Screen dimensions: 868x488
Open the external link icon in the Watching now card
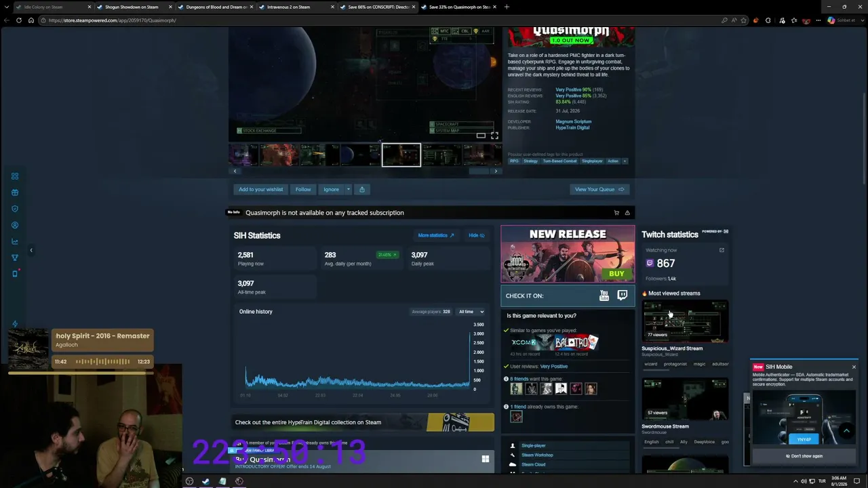coord(722,250)
